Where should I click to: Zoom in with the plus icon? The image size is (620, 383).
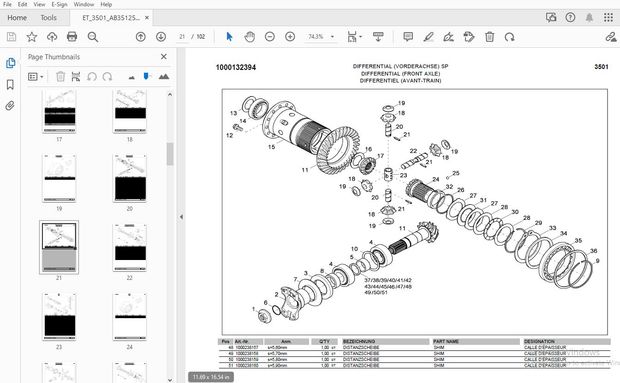290,37
